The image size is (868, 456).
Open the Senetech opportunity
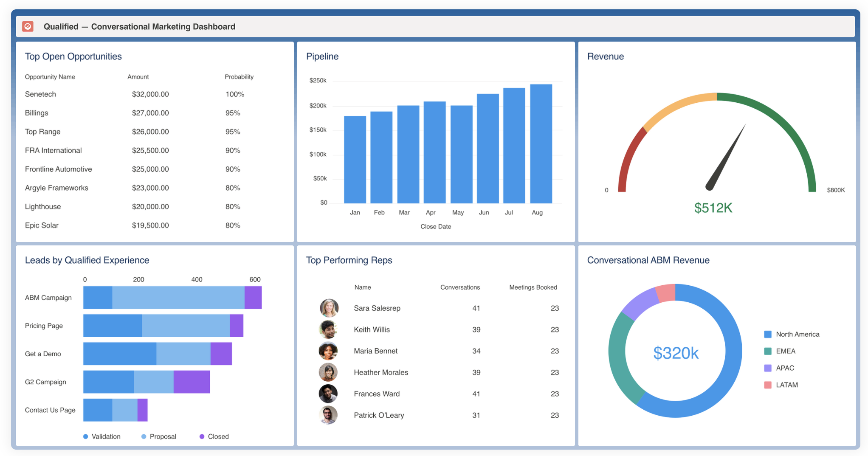coord(40,94)
